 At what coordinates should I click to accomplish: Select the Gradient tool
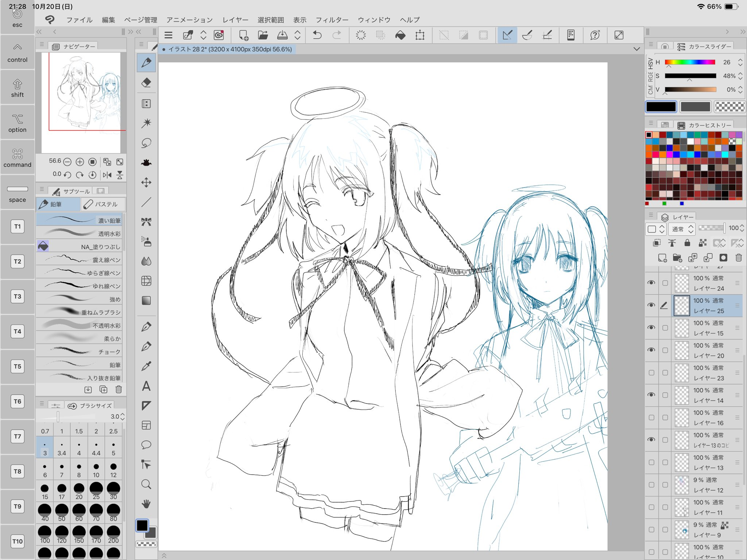tap(146, 301)
